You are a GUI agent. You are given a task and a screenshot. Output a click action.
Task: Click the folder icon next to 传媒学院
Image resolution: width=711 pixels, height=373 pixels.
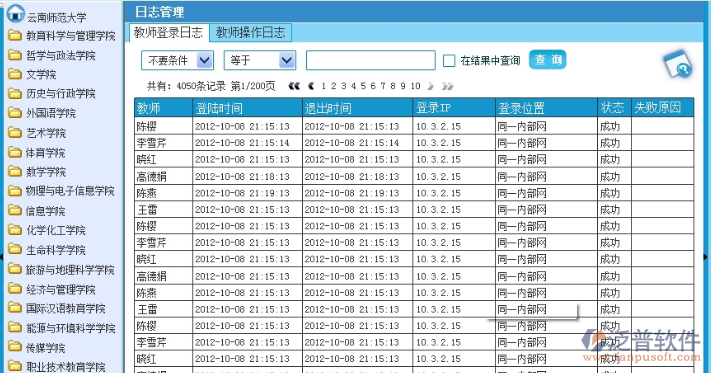[15, 347]
